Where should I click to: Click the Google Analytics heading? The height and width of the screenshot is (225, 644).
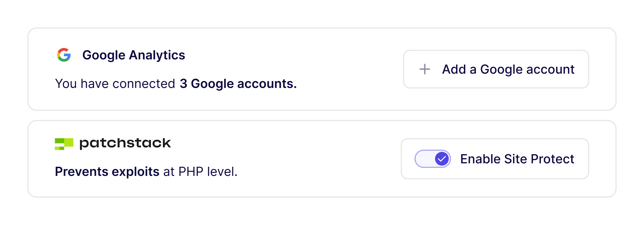tap(134, 55)
